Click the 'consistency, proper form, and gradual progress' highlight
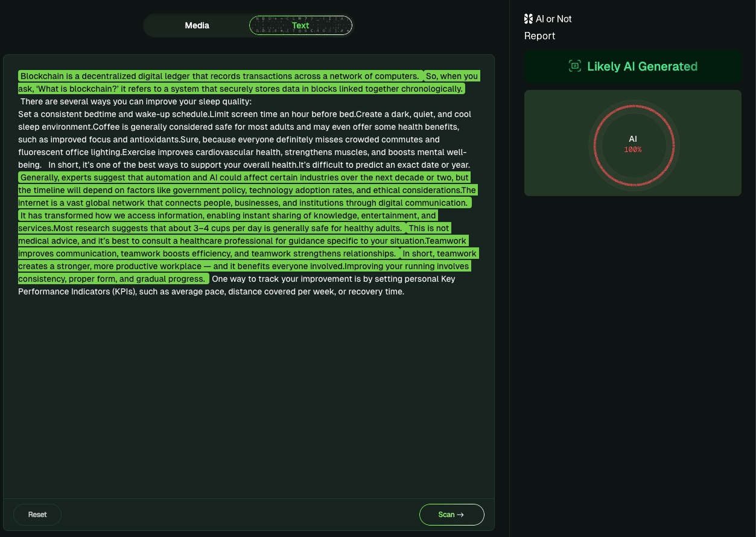This screenshot has height=537, width=756. pyautogui.click(x=113, y=279)
